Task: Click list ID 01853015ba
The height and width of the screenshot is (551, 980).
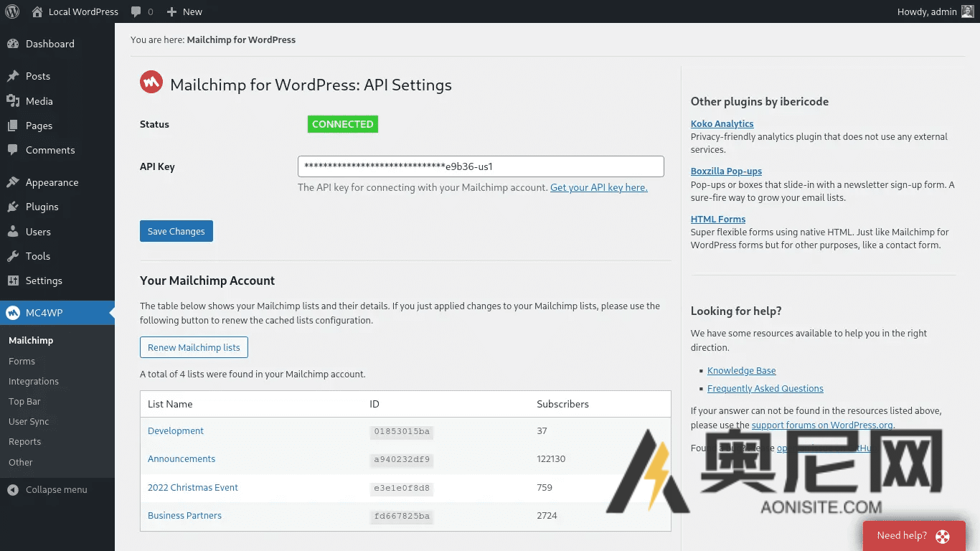Action: [x=402, y=431]
